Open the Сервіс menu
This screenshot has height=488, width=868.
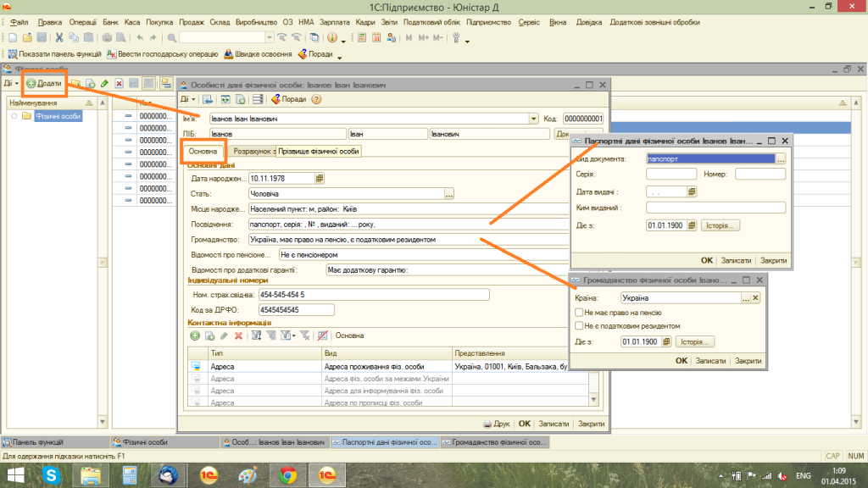pyautogui.click(x=529, y=23)
